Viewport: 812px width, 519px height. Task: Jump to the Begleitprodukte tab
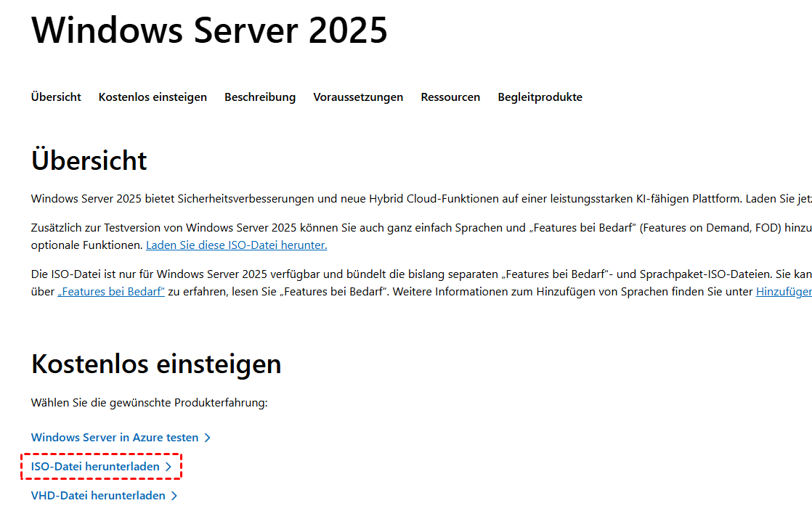pos(540,97)
